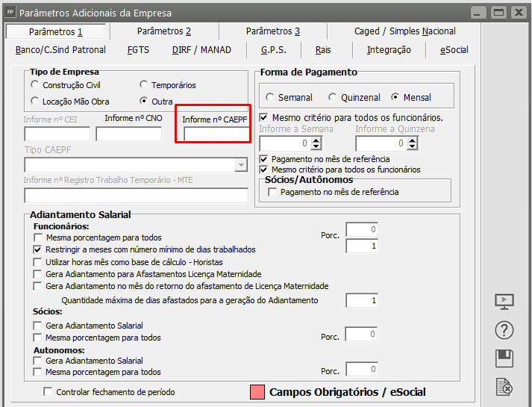Select the Construção Civil radio button
532x407 pixels.
34,85
